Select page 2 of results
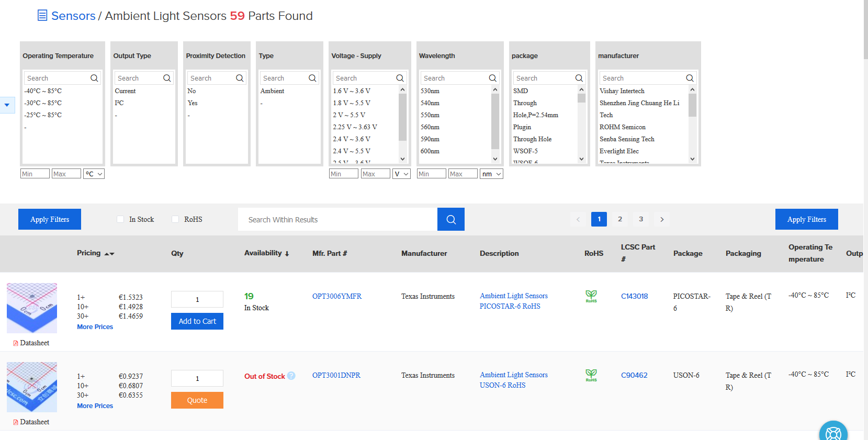Image resolution: width=868 pixels, height=440 pixels. [x=620, y=219]
